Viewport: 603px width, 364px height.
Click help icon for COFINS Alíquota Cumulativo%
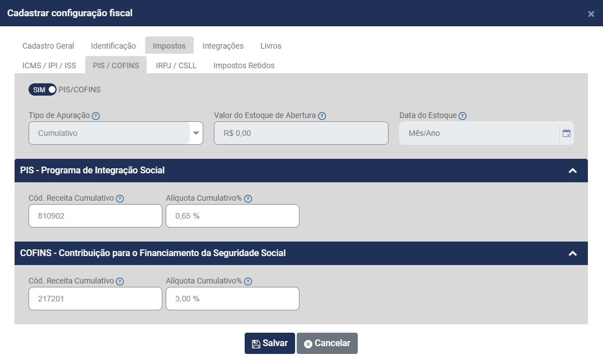click(248, 281)
